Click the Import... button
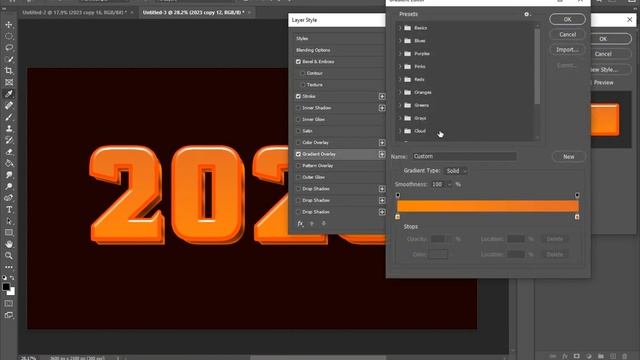Viewport: 640px width, 360px height. tap(567, 50)
